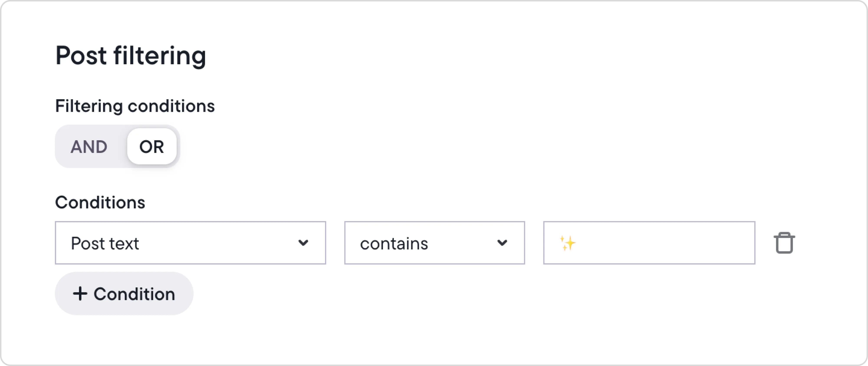The width and height of the screenshot is (868, 366).
Task: Click the contains dropdown chevron arrow
Action: 502,243
